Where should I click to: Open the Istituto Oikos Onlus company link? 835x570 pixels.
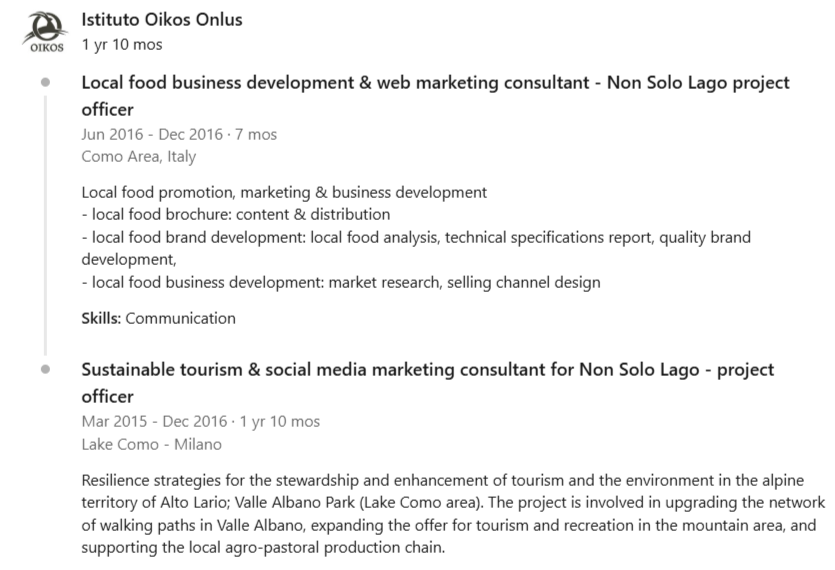click(162, 20)
